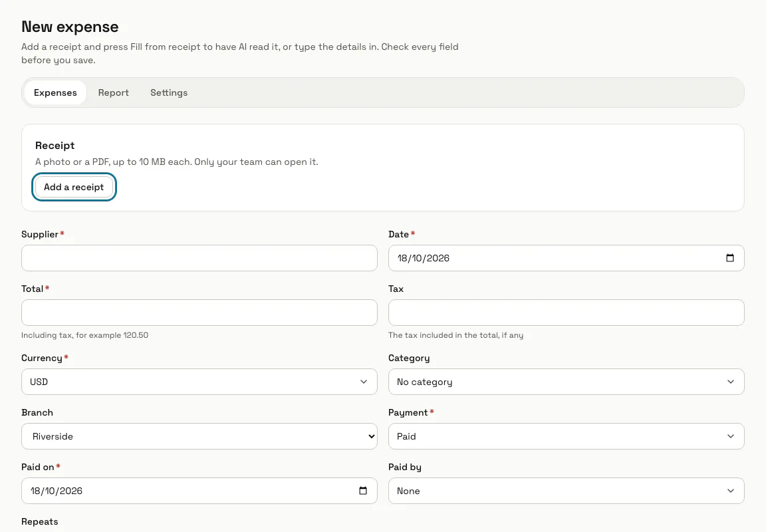Click the Add a receipt button
Viewport: 766px width, 532px height.
point(74,187)
